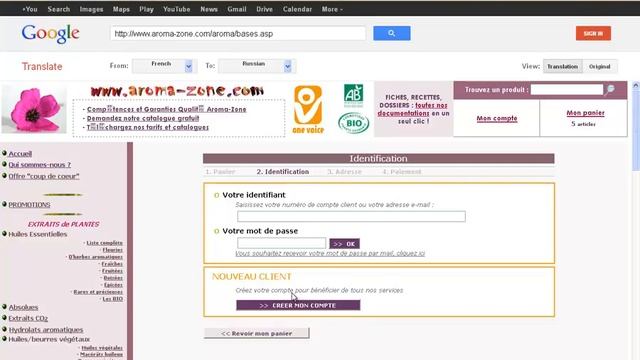The height and width of the screenshot is (360, 640).
Task: Expand the More menu in top bar
Action: pos(332,9)
